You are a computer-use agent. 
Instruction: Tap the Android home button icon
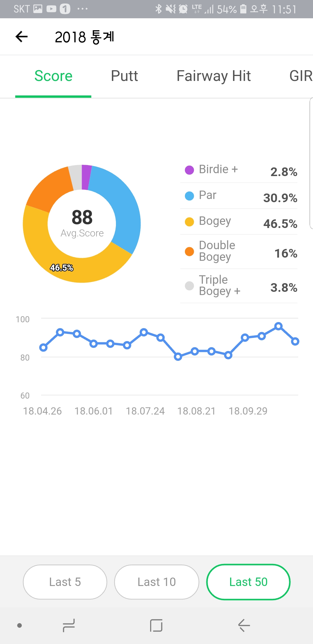[156, 625]
